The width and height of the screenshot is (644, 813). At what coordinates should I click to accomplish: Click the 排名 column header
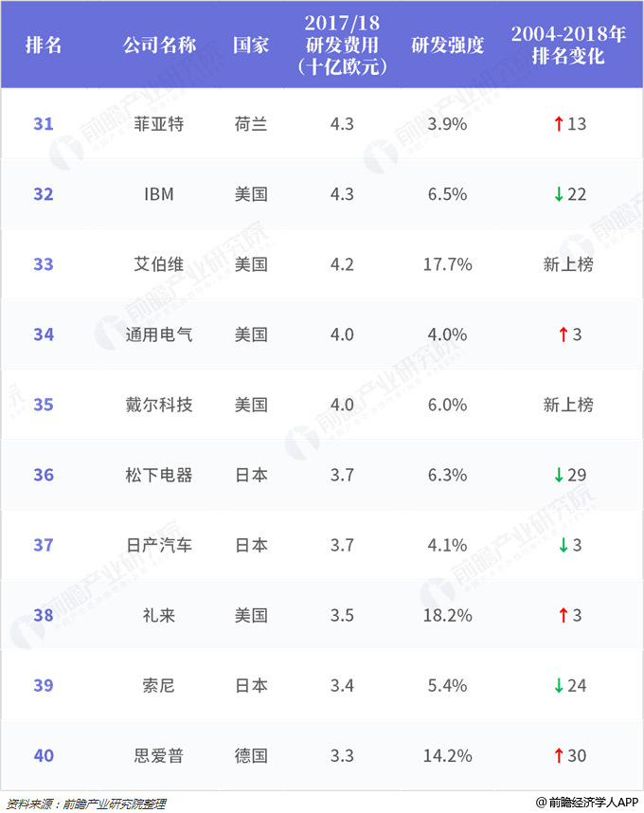coord(44,45)
